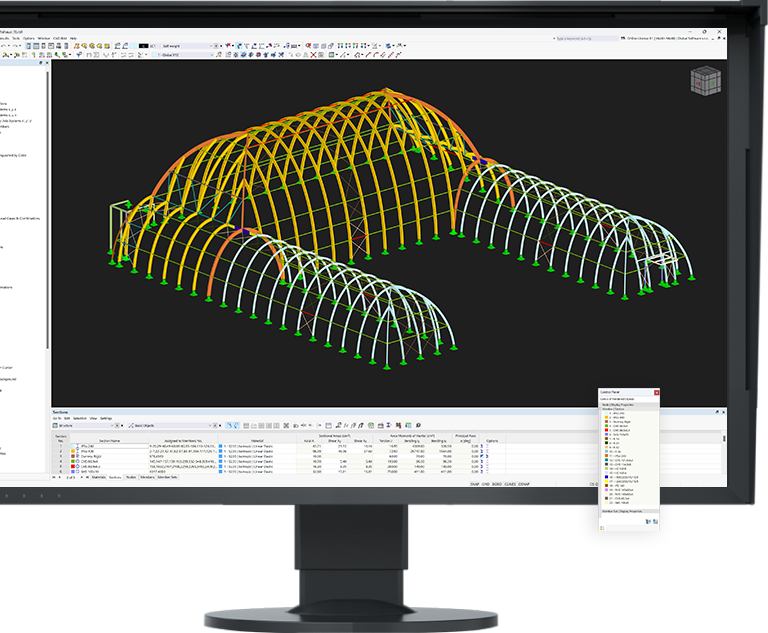This screenshot has height=633, width=768.
Task: Open Go To menu in Sections panel
Action: 57,418
